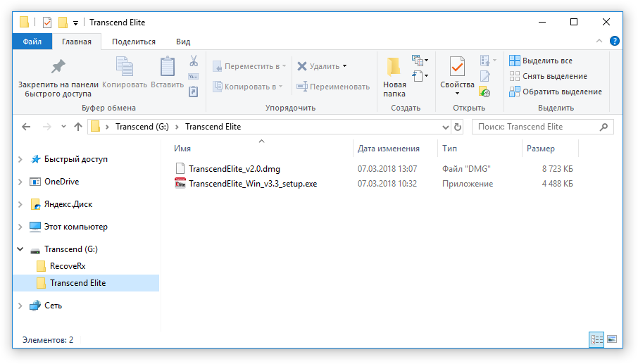Click the Удалить button
The image size is (638, 364).
point(318,66)
